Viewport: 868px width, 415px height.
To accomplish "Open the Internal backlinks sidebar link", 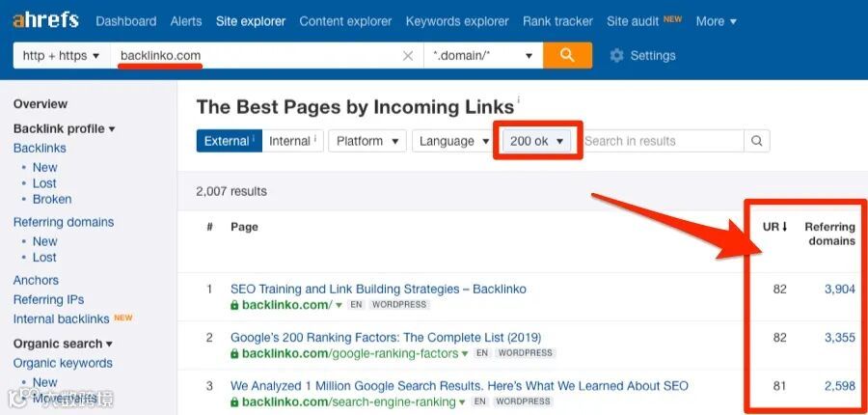I will tap(62, 319).
